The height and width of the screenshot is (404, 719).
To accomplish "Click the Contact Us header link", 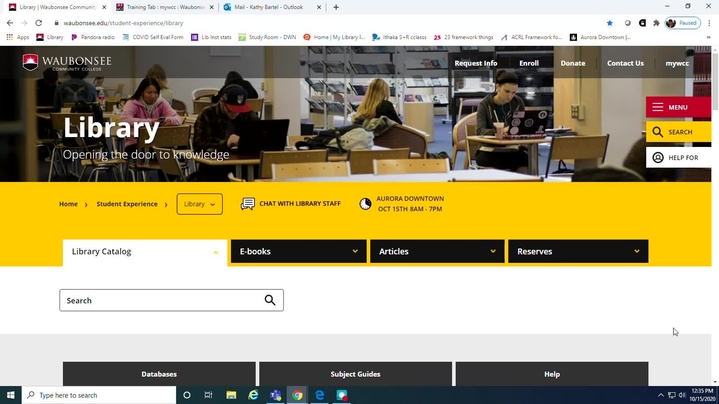I will 625,63.
